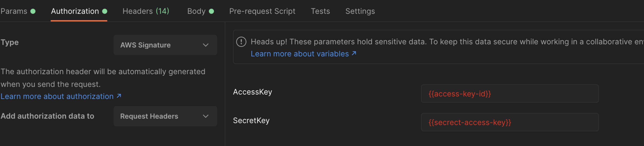Click the AccessKey input field
644x146 pixels.
click(x=510, y=94)
